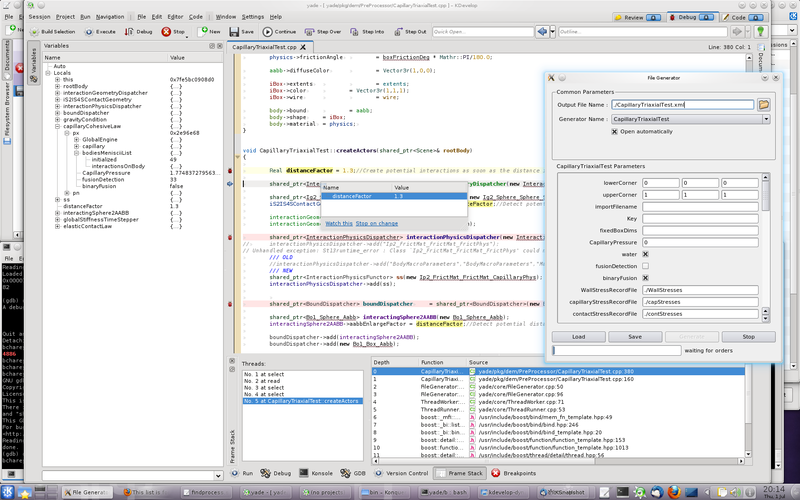Uncheck the binaryFusion checkbox
800x500 pixels.
(x=645, y=278)
